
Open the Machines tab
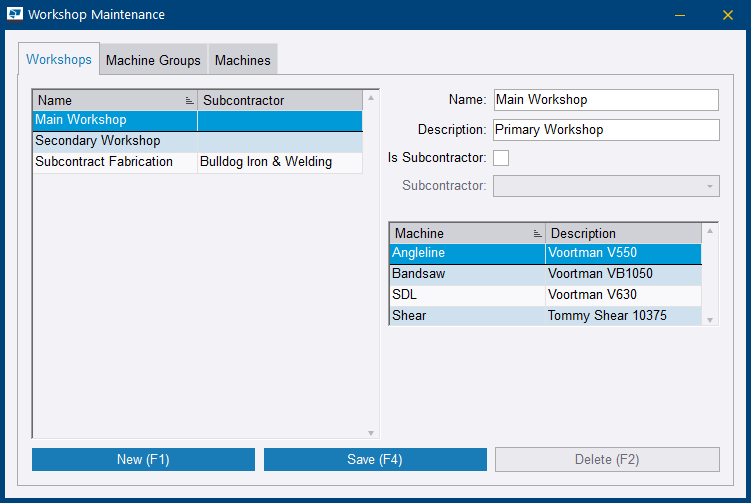(x=242, y=60)
